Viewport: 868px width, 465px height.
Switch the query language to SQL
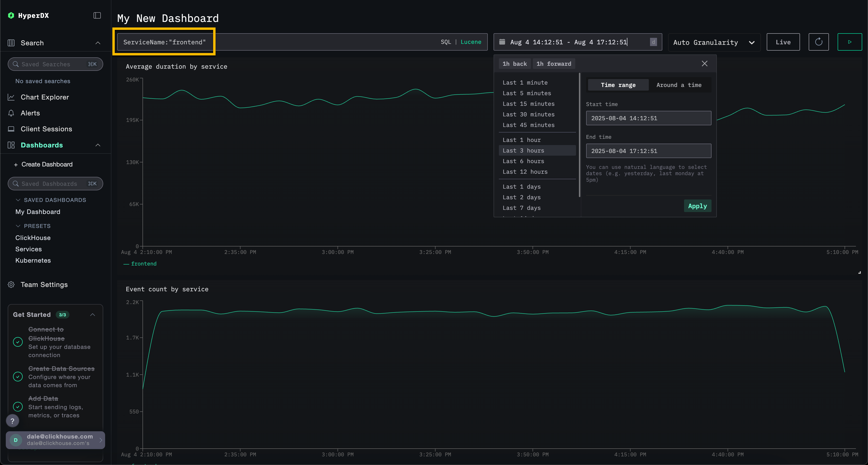(x=446, y=42)
